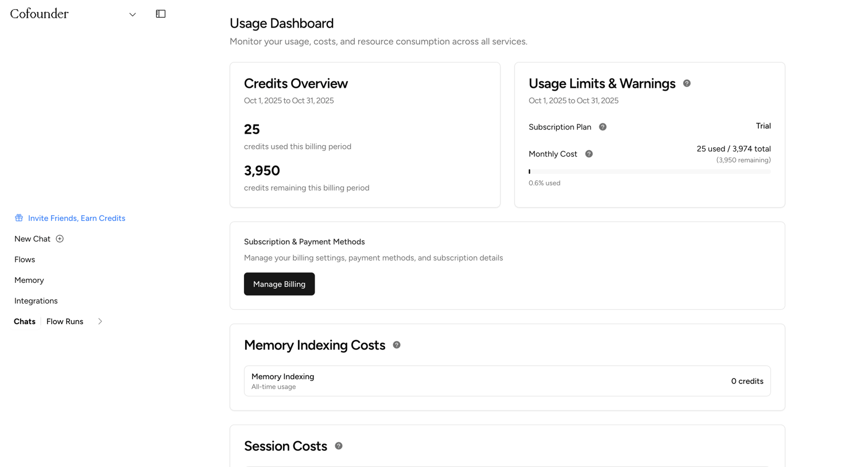Screen dimensions: 868x467
Task: Expand the chevron next to Flow Runs
Action: pyautogui.click(x=100, y=321)
